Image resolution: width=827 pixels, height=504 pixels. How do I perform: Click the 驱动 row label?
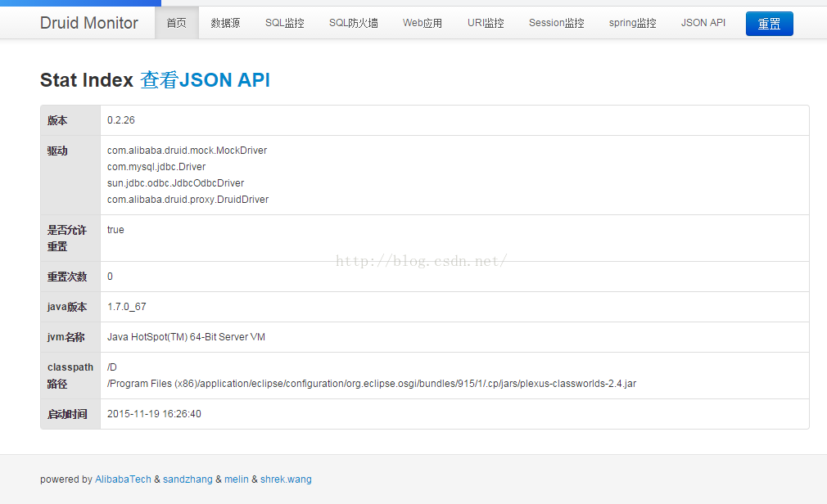click(x=57, y=151)
